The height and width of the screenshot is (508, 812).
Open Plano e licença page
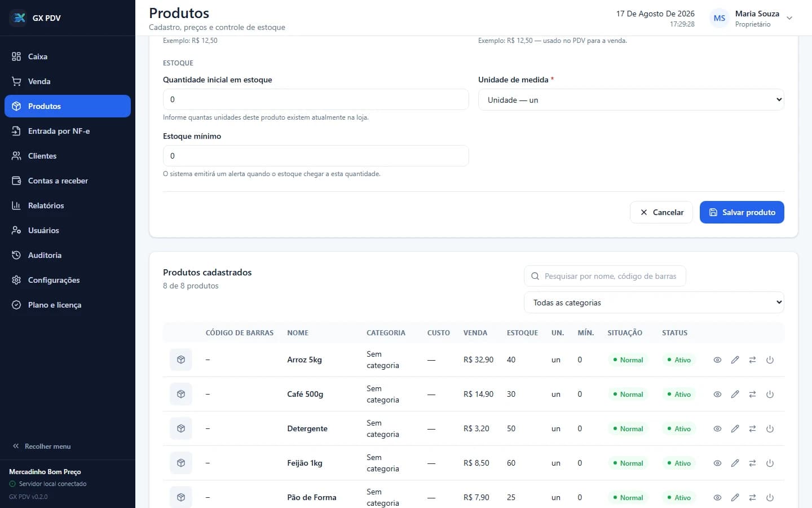pos(68,305)
